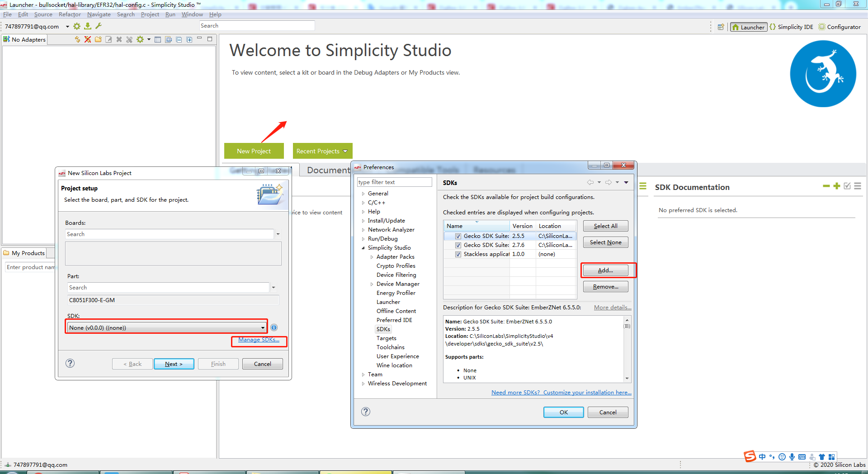Image resolution: width=868 pixels, height=474 pixels.
Task: Toggle checkbox for Gecko SDK Suite 2.7.6
Action: point(458,245)
